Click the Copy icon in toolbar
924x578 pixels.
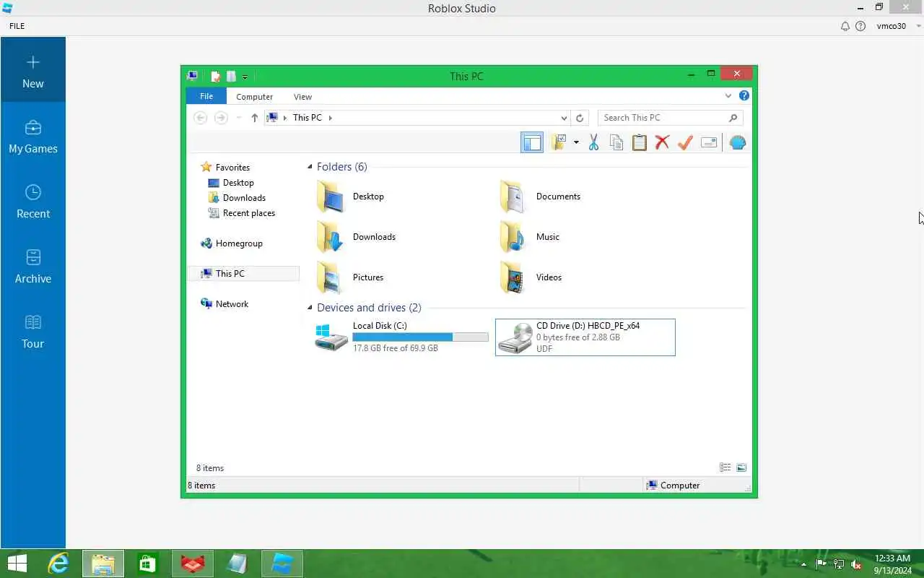(x=616, y=142)
